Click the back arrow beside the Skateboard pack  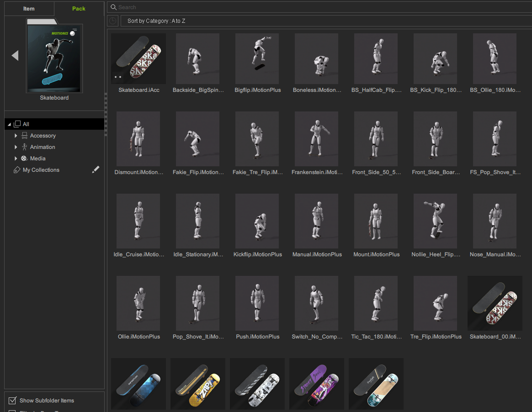(x=15, y=55)
